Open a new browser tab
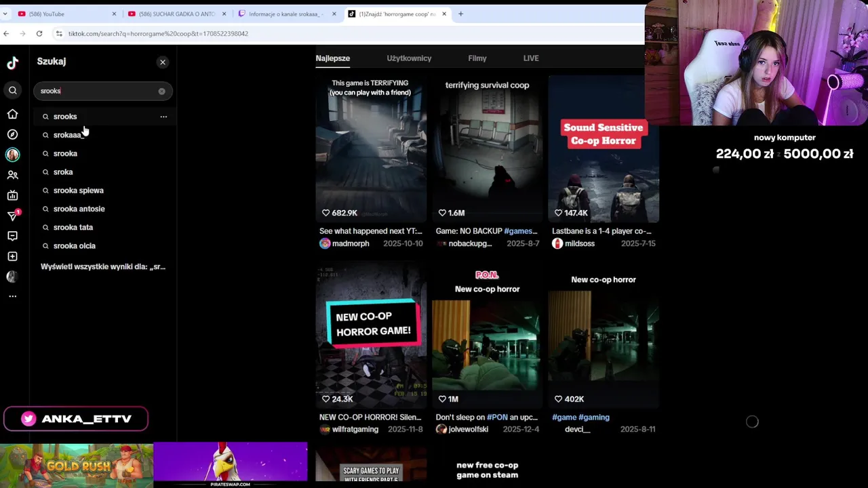The image size is (868, 488). pyautogui.click(x=460, y=14)
